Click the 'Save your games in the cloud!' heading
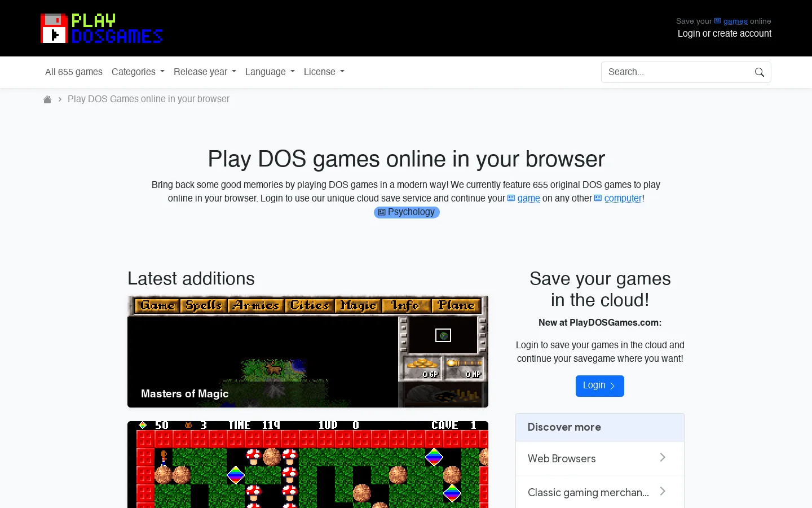The width and height of the screenshot is (812, 508). 600,289
